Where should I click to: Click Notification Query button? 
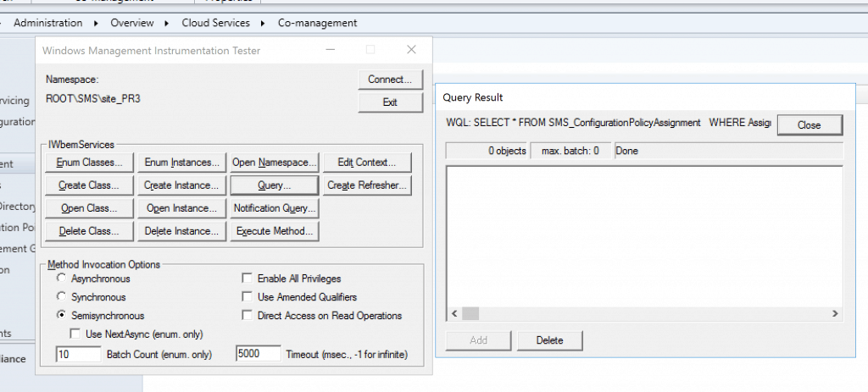tap(275, 208)
